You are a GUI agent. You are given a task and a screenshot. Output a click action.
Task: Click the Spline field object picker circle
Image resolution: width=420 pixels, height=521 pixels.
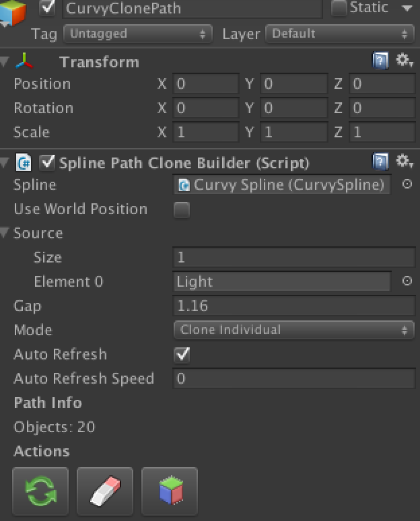point(407,184)
